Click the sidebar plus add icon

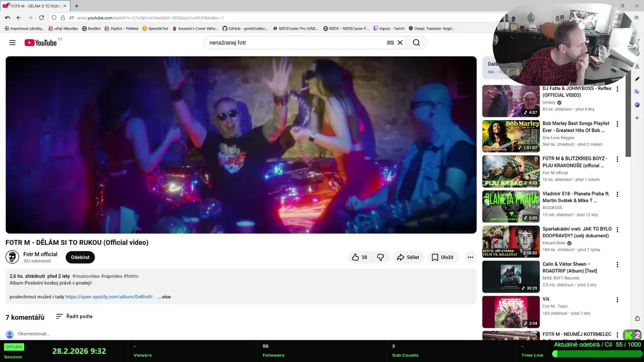click(x=637, y=118)
